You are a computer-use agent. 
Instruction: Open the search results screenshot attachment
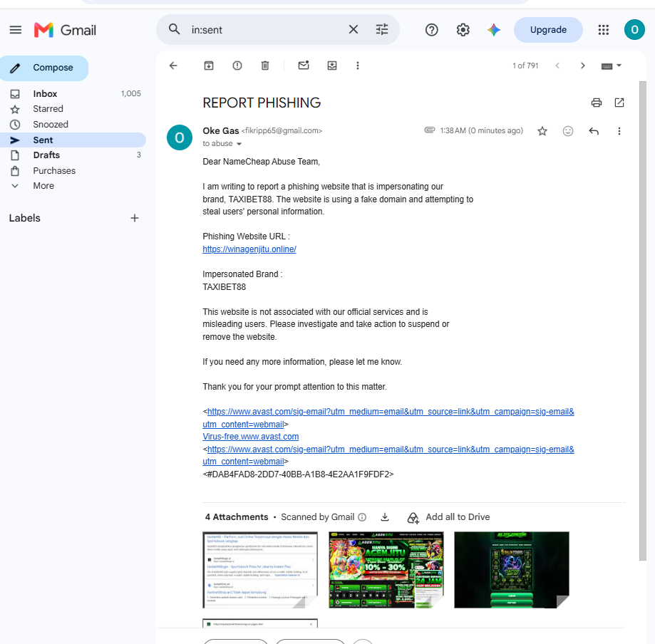260,570
